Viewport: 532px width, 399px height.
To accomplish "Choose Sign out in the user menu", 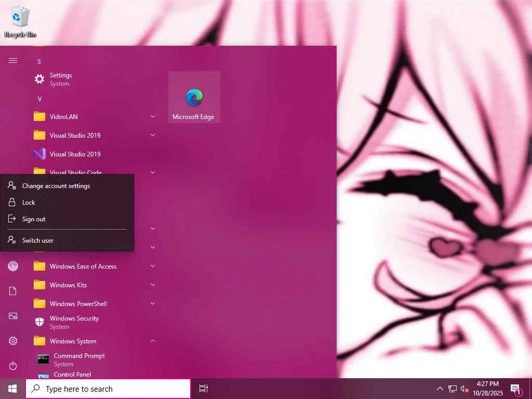I will [67, 219].
